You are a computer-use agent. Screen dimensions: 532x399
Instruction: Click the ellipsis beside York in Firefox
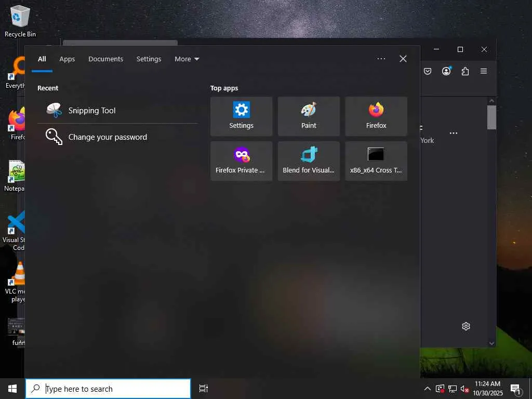coord(453,133)
